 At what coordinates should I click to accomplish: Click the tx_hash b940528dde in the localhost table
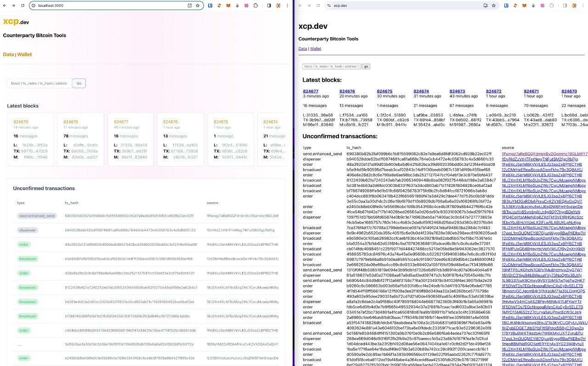pyautogui.click(x=124, y=230)
